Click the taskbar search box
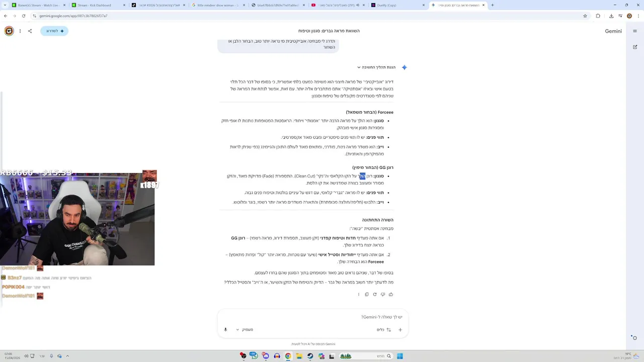Image resolution: width=644 pixels, height=362 pixels. tap(365, 356)
